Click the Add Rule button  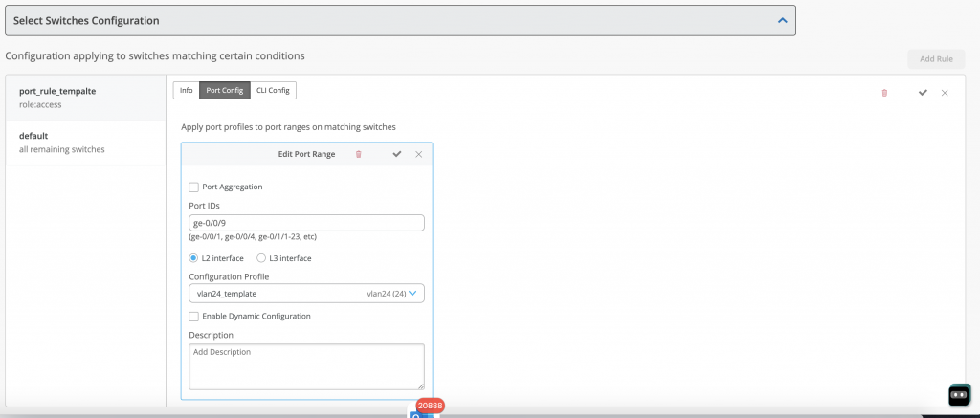(935, 59)
